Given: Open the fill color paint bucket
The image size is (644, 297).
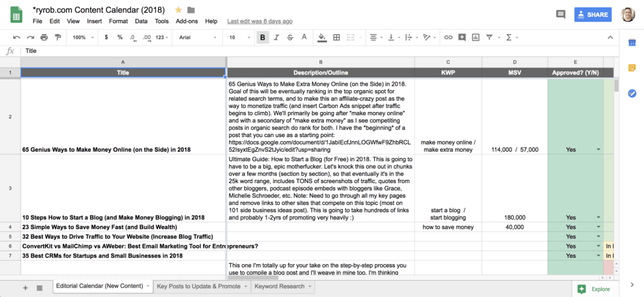Looking at the screenshot, I should coord(323,37).
